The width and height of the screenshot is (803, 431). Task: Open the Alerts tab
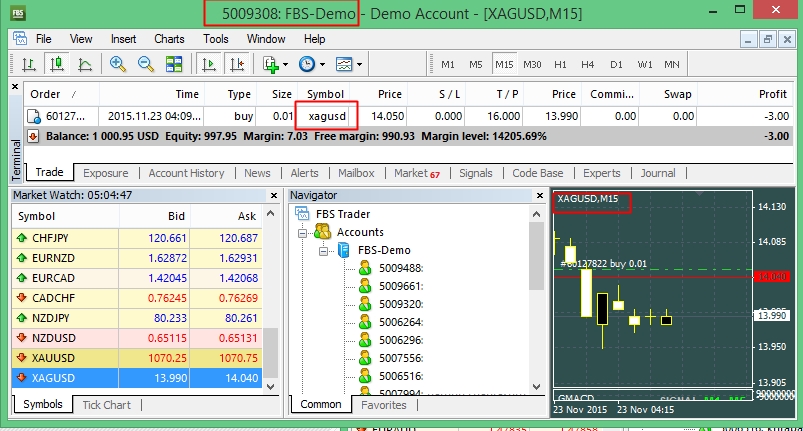click(304, 173)
